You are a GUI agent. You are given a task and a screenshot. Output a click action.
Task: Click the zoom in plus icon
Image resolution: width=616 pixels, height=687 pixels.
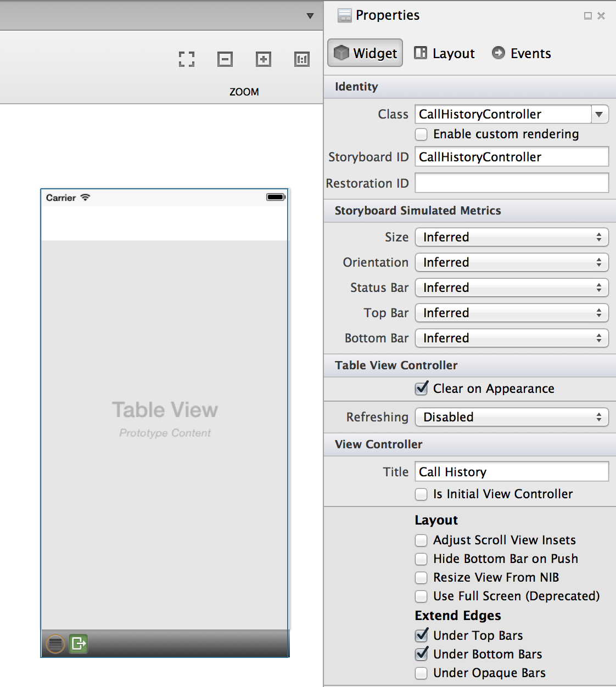pyautogui.click(x=264, y=59)
